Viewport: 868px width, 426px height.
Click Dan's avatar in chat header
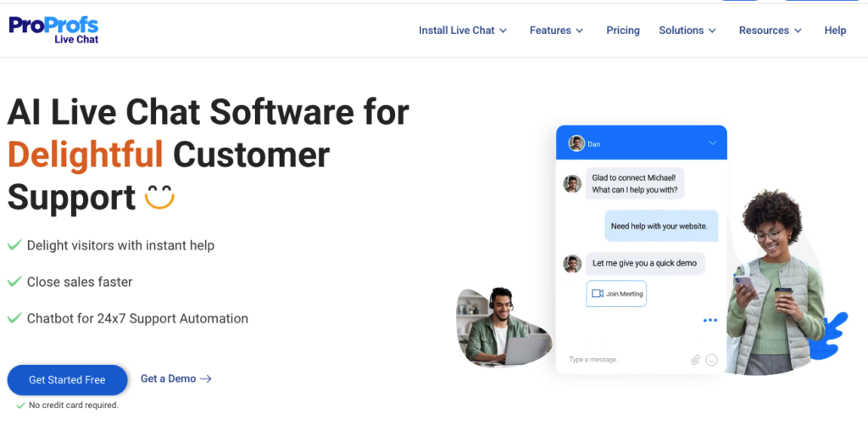(576, 143)
